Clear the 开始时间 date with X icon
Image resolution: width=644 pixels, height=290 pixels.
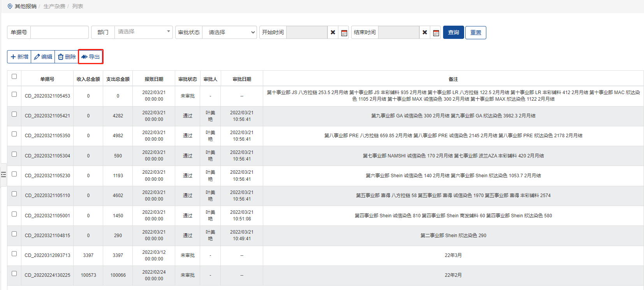333,33
